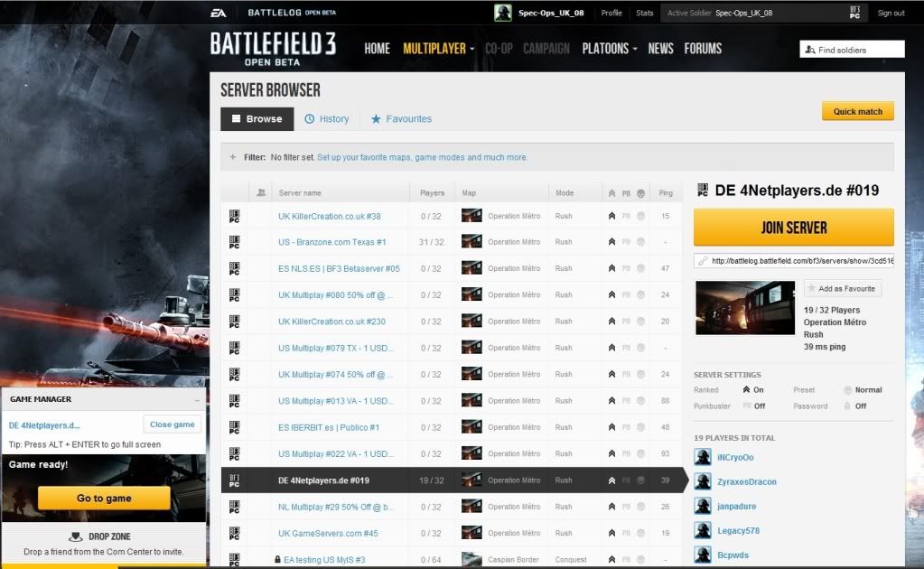Open the Active Soldier selector
The height and width of the screenshot is (569, 924).
pos(764,13)
